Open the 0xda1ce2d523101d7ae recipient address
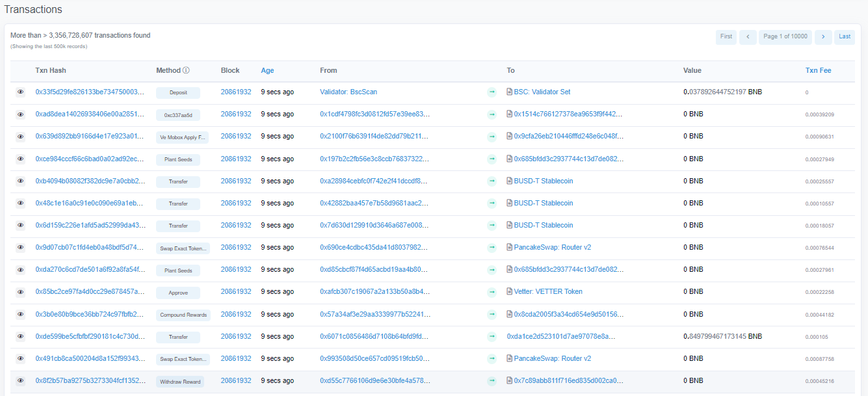Image resolution: width=868 pixels, height=396 pixels. pyautogui.click(x=560, y=337)
